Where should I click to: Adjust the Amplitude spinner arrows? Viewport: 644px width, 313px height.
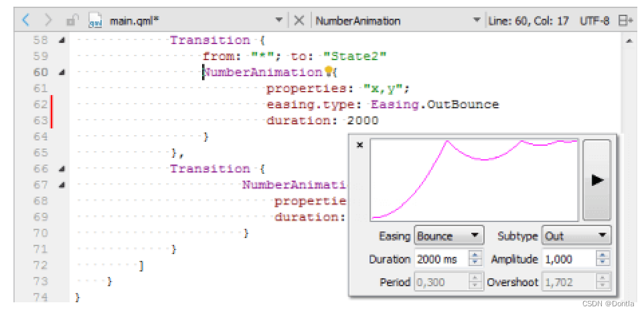603,259
